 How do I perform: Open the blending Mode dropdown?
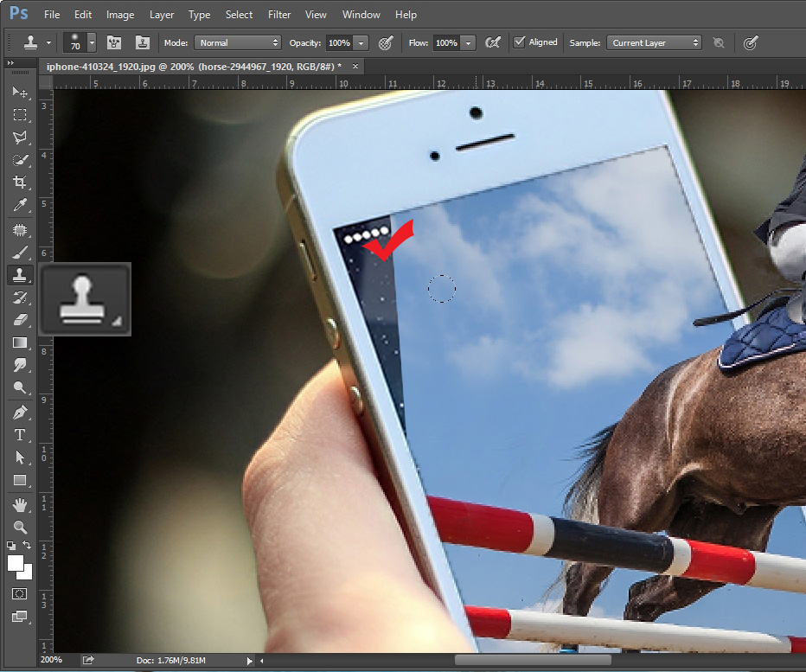(238, 42)
